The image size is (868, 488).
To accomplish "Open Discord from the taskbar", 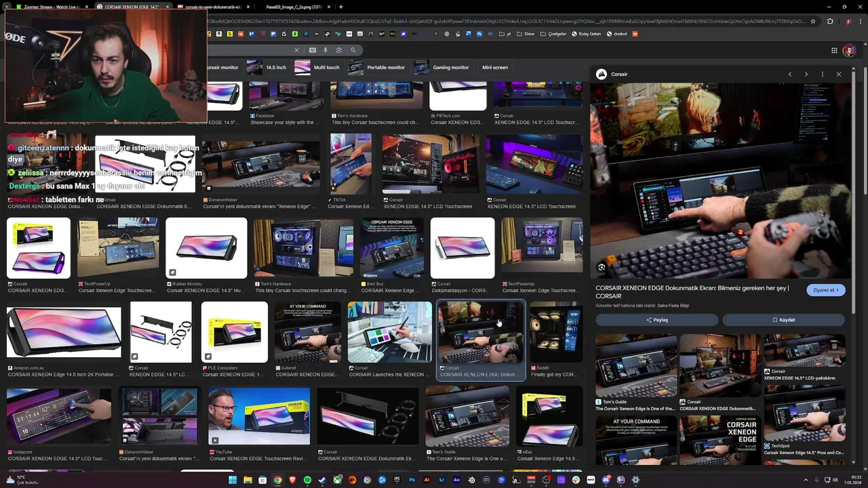I will pyautogui.click(x=606, y=480).
